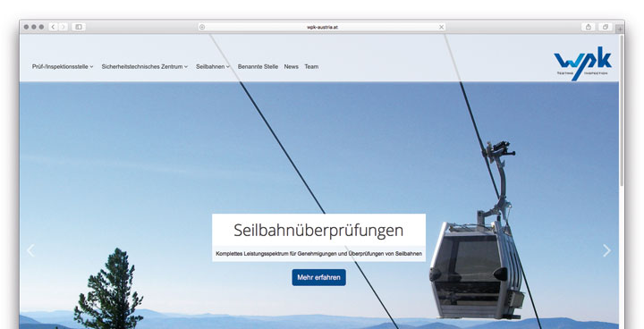The width and height of the screenshot is (644, 329).
Task: Stop loading with the X in address bar
Action: 442,27
